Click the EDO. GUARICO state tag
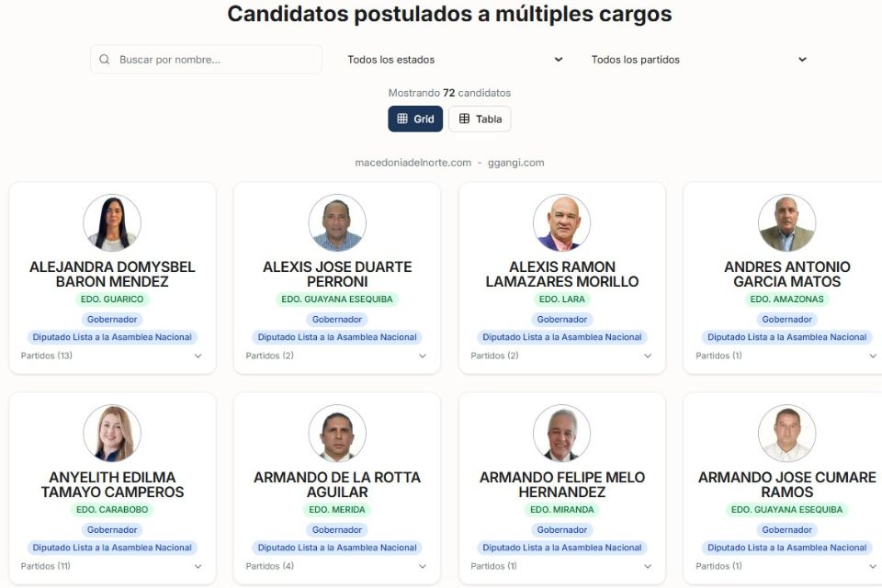The height and width of the screenshot is (588, 882). click(x=112, y=299)
